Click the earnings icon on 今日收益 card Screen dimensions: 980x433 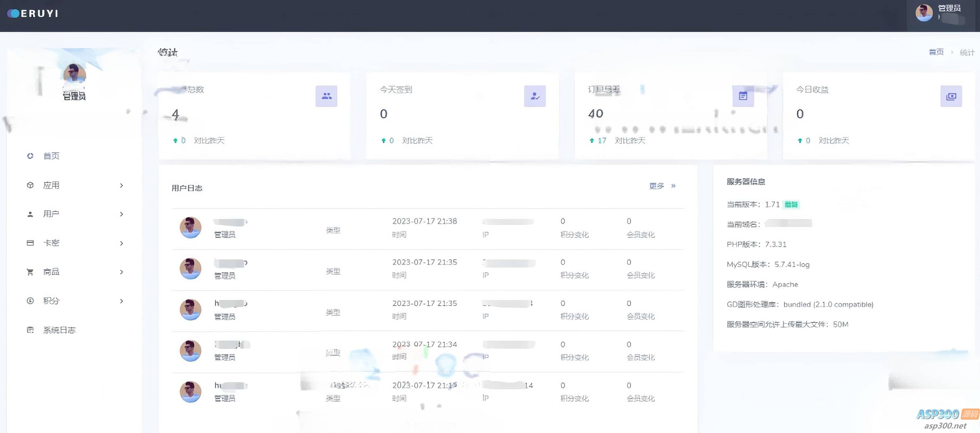pyautogui.click(x=951, y=96)
